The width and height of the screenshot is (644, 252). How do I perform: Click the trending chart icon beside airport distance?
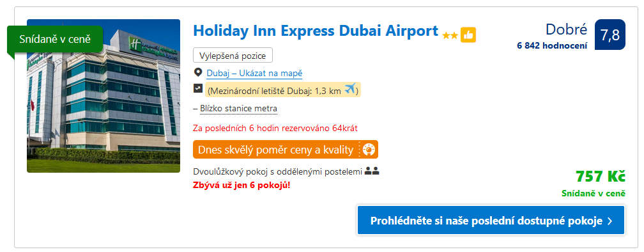point(198,88)
